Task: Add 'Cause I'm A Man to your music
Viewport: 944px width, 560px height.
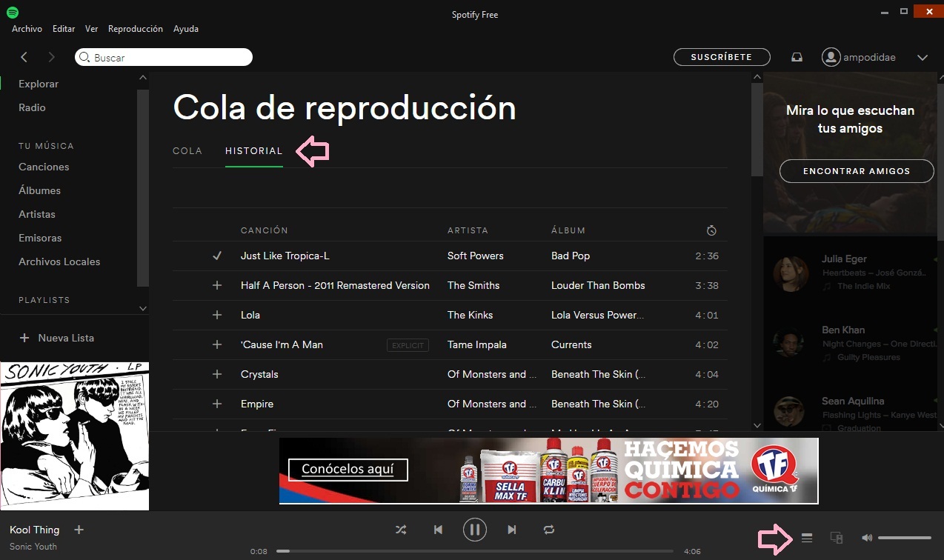Action: (217, 344)
